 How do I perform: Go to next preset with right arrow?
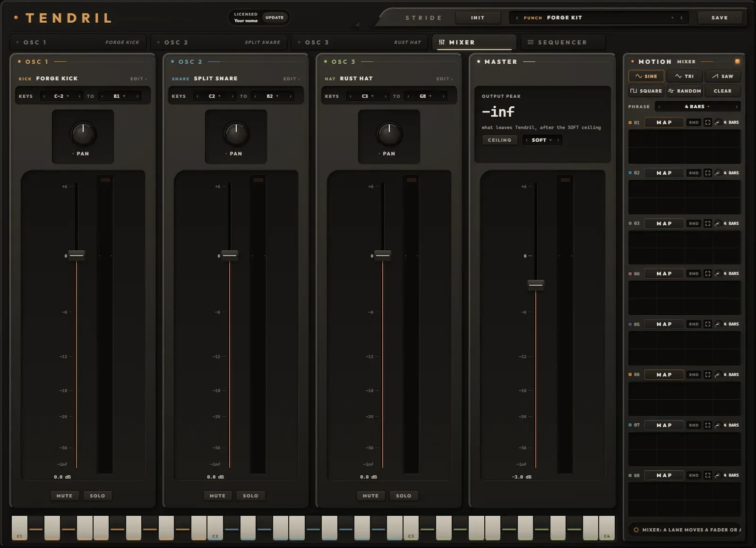coord(681,18)
